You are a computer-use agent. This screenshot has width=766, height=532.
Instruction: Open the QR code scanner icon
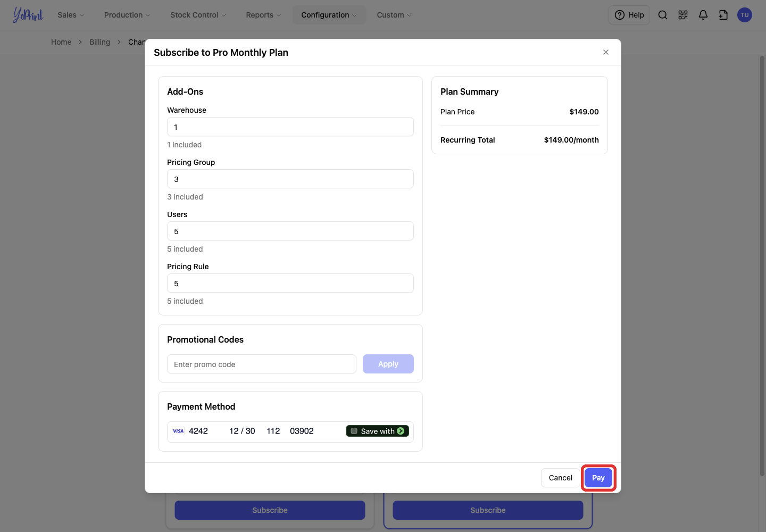click(x=683, y=15)
